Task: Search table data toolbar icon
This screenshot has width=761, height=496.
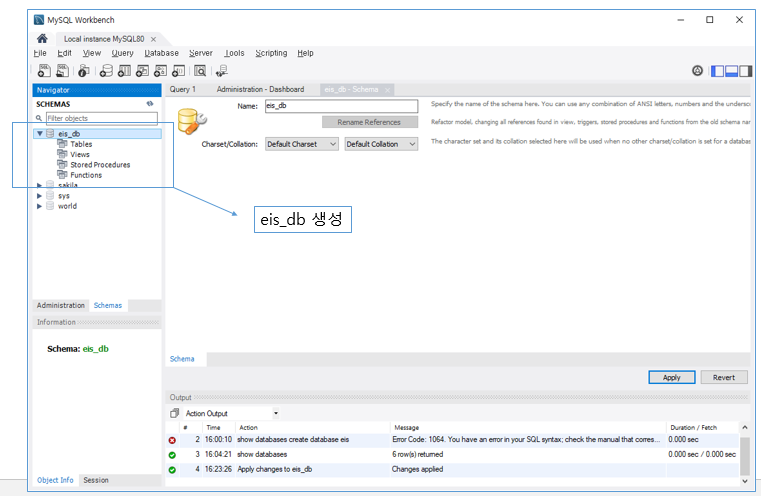Action: coord(200,71)
